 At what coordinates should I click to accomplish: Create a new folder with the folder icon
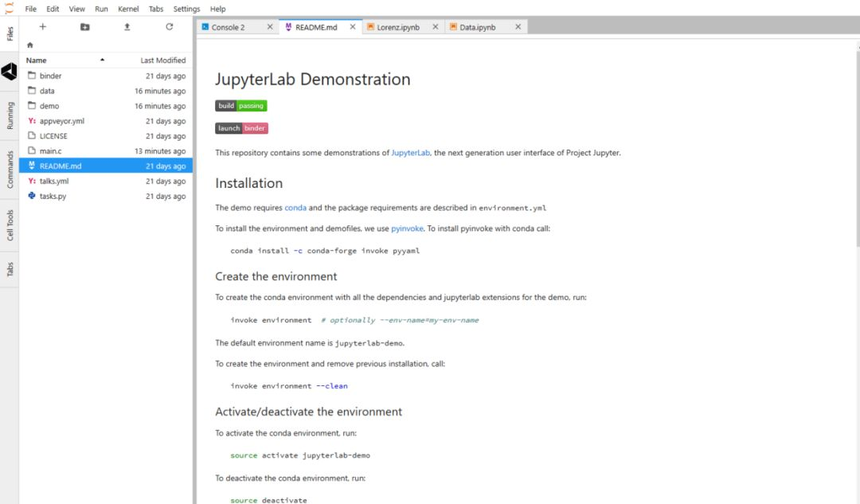click(85, 27)
